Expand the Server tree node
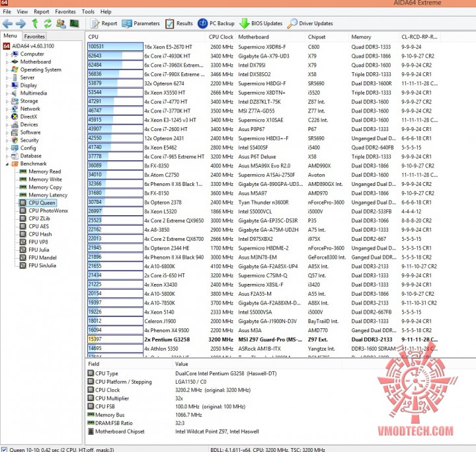The height and width of the screenshot is (452, 476). 7,78
